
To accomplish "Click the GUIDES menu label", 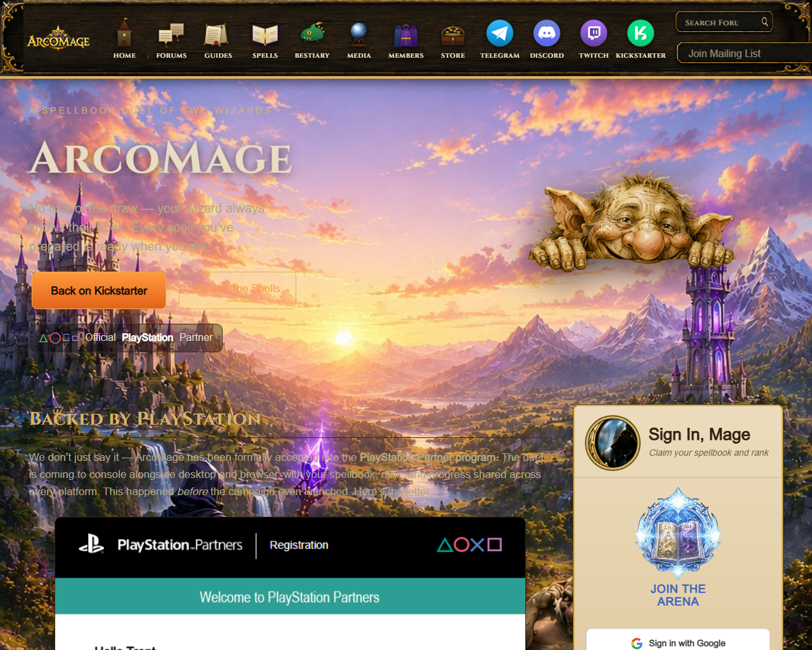I will coord(218,56).
